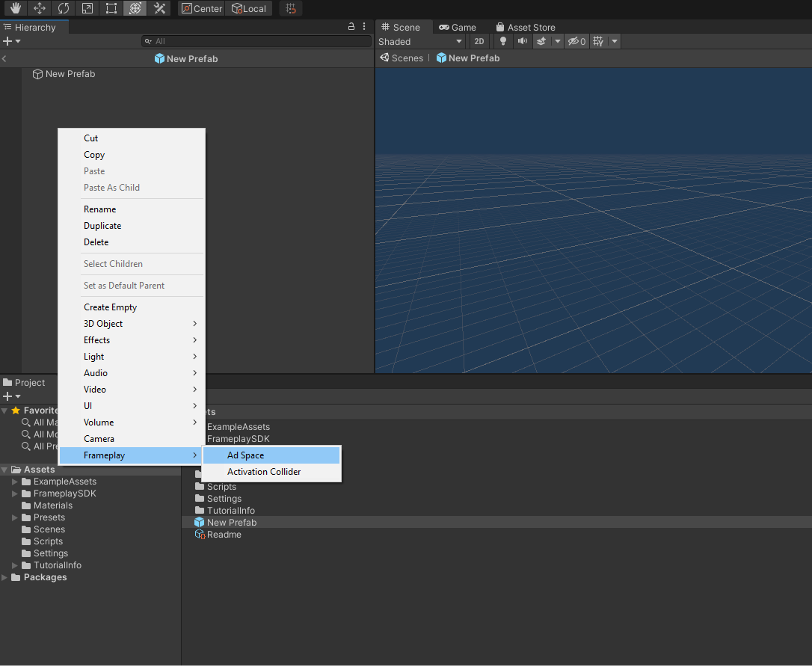This screenshot has width=812, height=667.
Task: Open the Shaded draw mode dropdown
Action: click(x=420, y=41)
